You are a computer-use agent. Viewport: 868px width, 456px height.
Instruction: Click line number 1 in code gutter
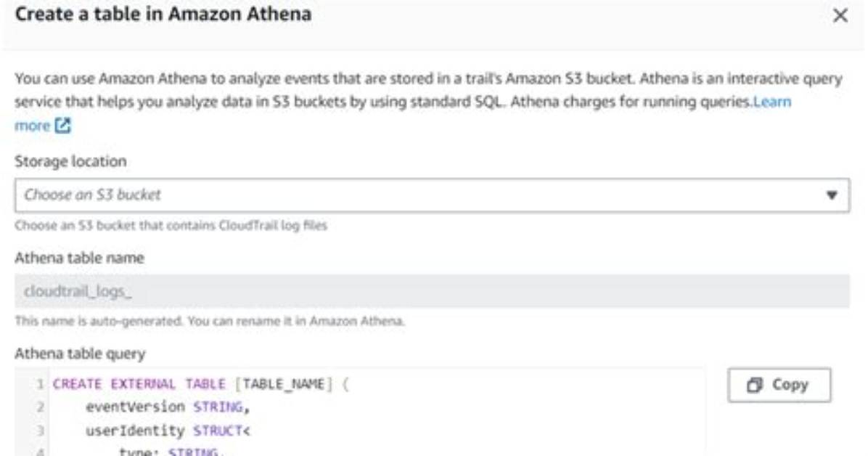coord(40,384)
